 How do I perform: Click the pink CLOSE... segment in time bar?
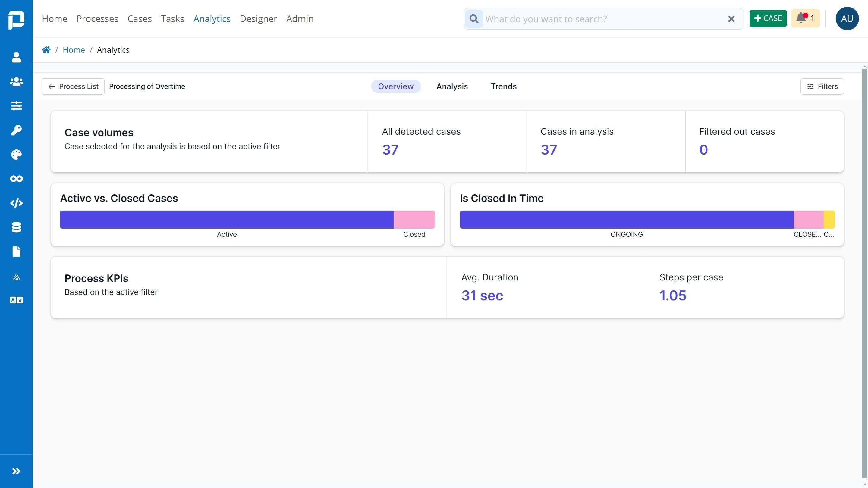(809, 220)
